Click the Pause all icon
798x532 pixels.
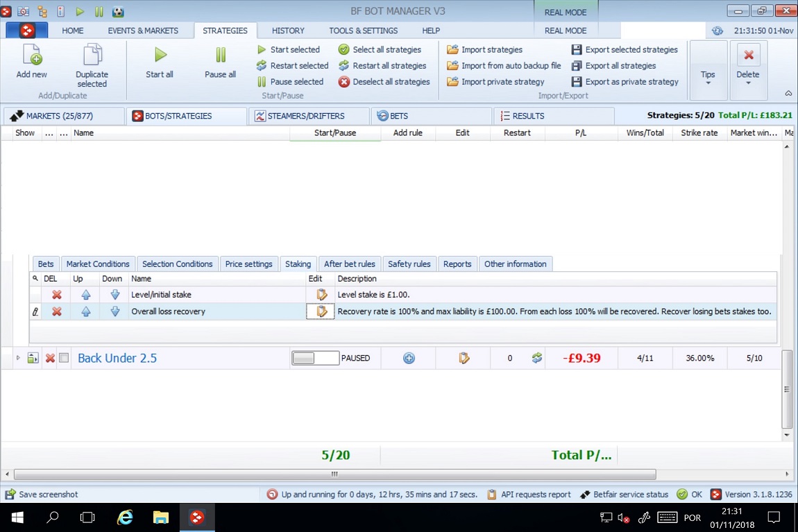pos(221,55)
